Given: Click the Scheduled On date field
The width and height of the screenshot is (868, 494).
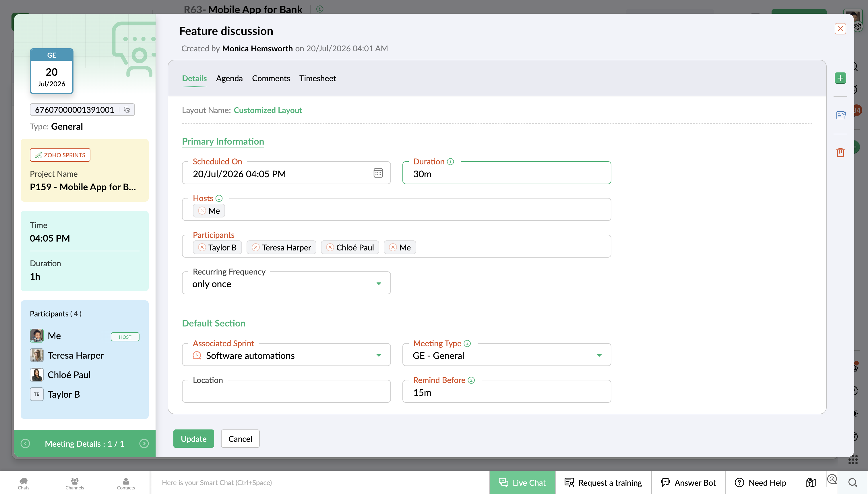Looking at the screenshot, I should 286,173.
